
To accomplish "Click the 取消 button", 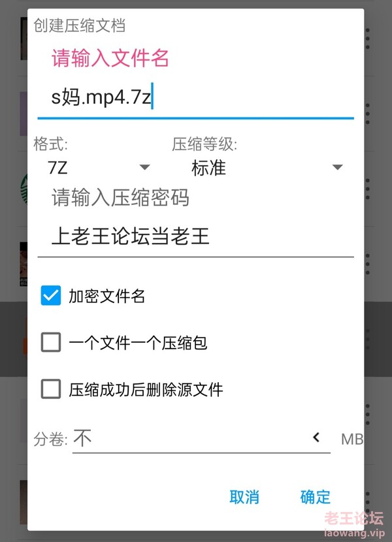I will click(244, 497).
